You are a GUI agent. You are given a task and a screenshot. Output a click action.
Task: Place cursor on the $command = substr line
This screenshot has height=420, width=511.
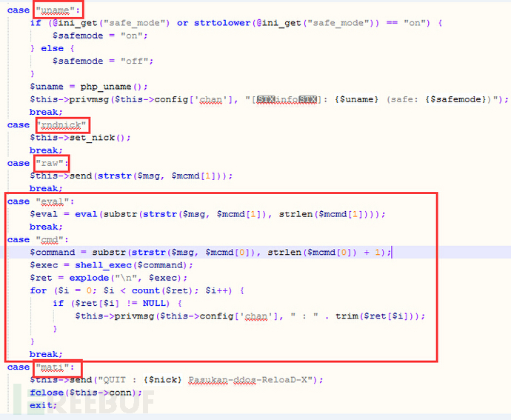point(210,253)
